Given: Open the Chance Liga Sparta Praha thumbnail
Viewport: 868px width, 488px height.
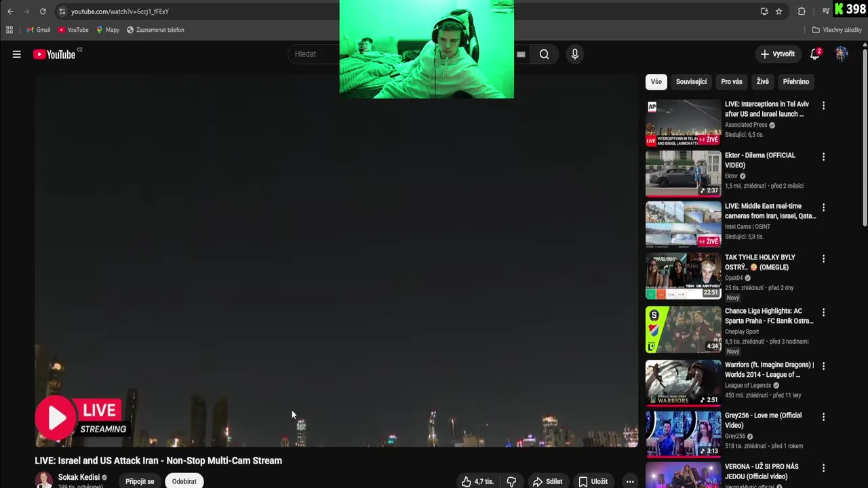Looking at the screenshot, I should click(x=683, y=329).
